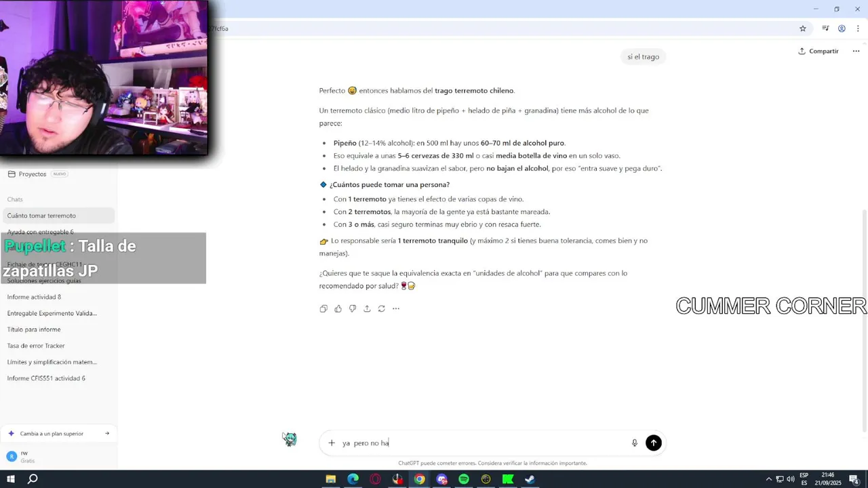The image size is (868, 488).
Task: Open Spotify from taskbar
Action: (464, 479)
